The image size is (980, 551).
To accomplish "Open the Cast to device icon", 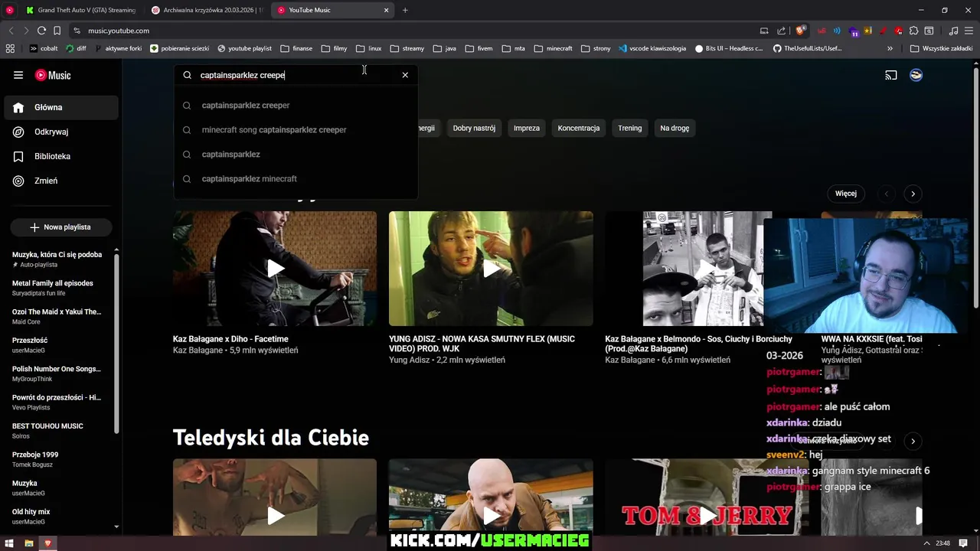I will [x=891, y=75].
